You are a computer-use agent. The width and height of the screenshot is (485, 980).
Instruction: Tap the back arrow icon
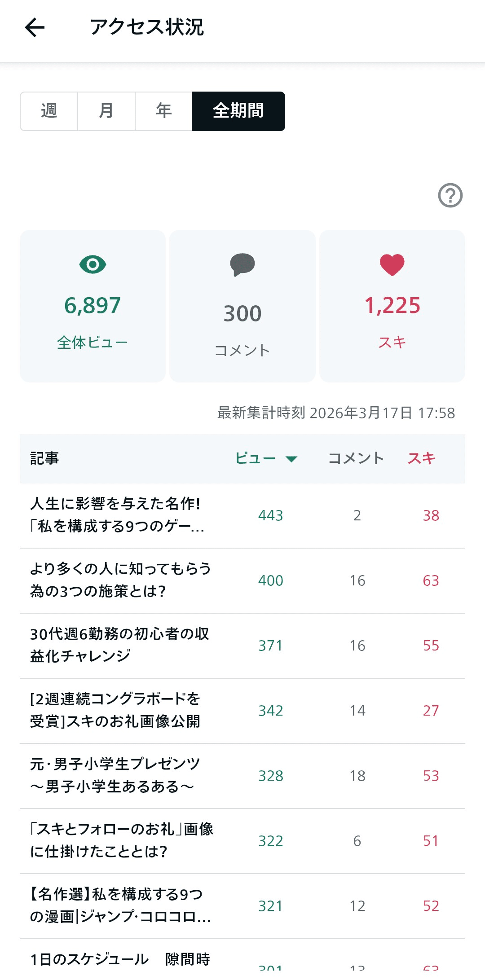[35, 27]
